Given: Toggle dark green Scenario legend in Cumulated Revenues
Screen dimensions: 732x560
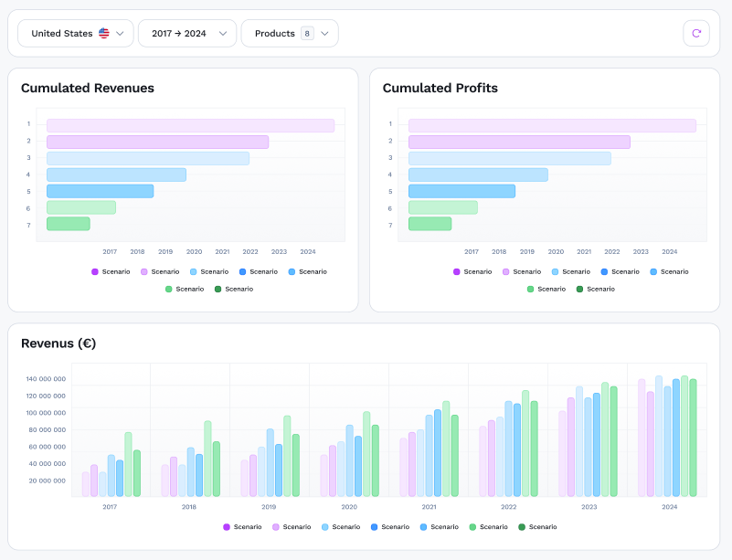Looking at the screenshot, I should (234, 289).
